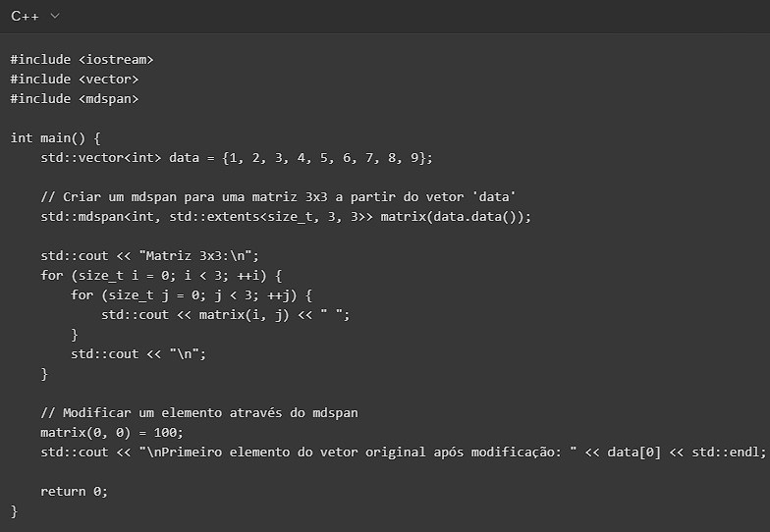
Task: Click the C++ language label
Action: pyautogui.click(x=25, y=17)
